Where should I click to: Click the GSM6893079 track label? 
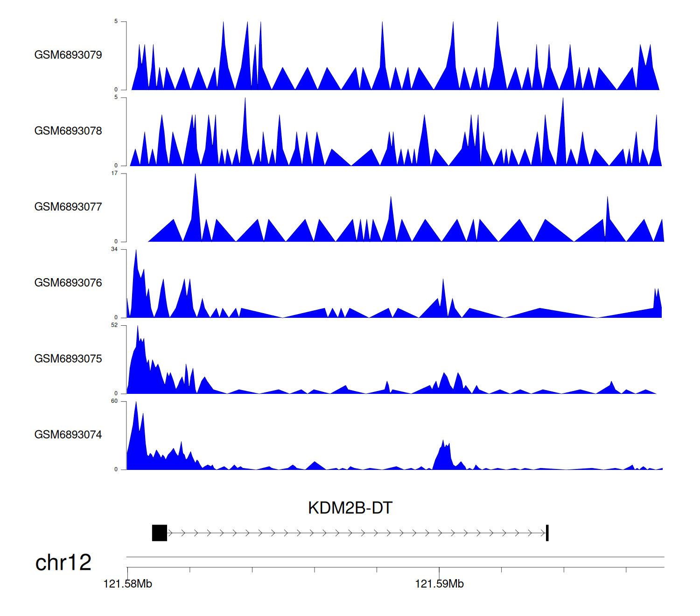click(x=68, y=55)
